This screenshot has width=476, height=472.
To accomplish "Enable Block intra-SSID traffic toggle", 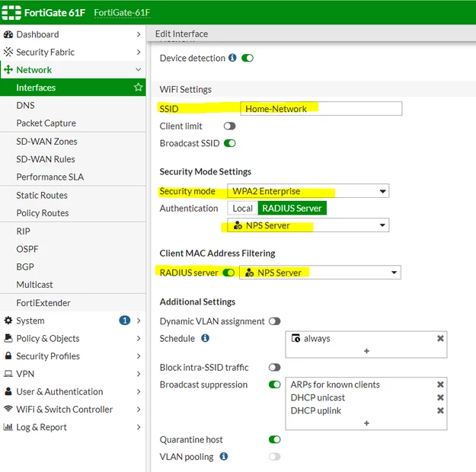I will click(274, 367).
